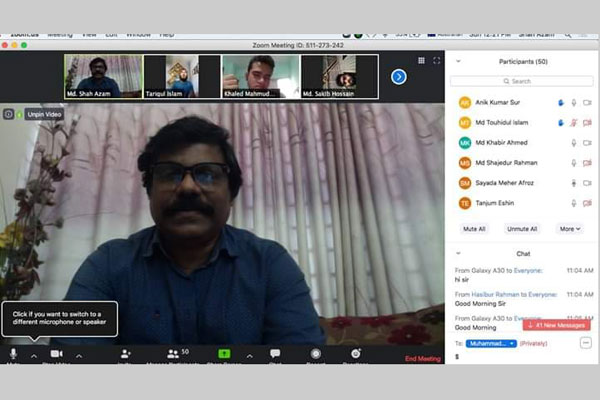This screenshot has height=400, width=600.
Task: Collapse the Participants (50) panel chevron
Action: pos(458,61)
